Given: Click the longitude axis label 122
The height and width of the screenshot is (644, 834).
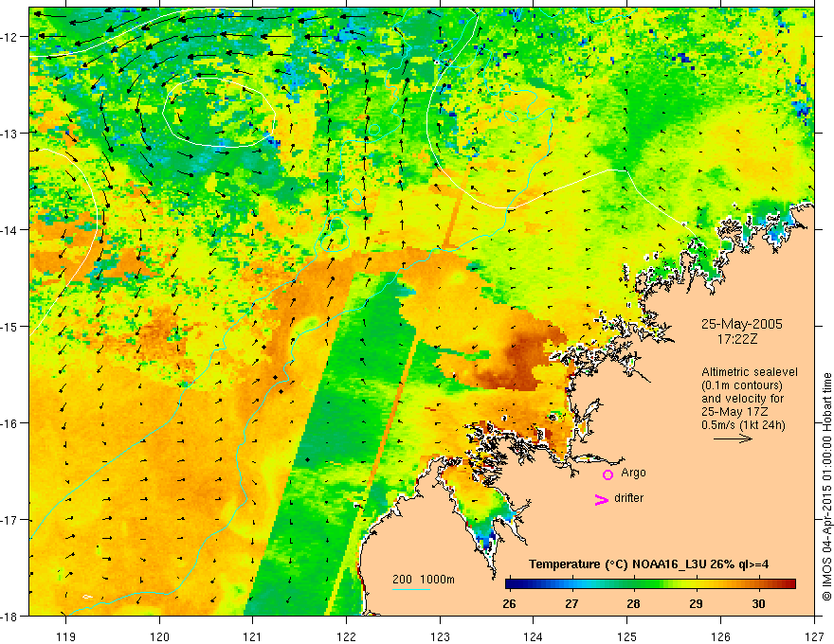Looking at the screenshot, I should [346, 636].
